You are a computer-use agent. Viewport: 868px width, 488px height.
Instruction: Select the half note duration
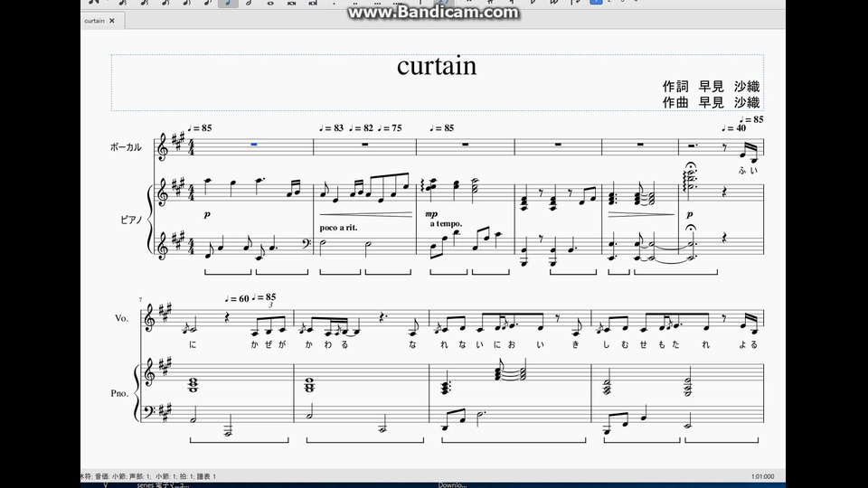pyautogui.click(x=250, y=3)
